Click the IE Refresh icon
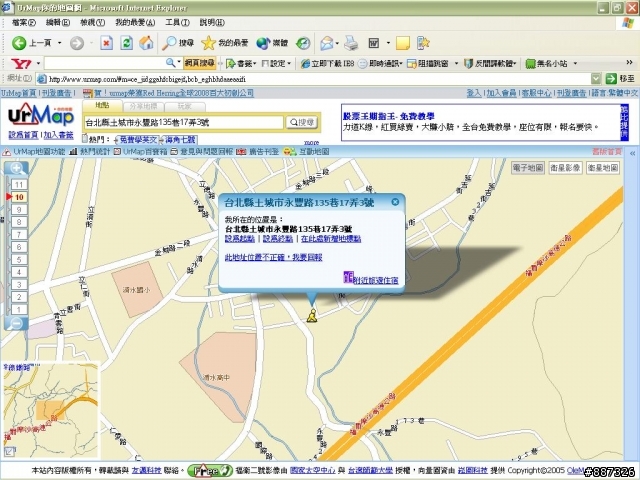This screenshot has height=480, width=640. point(126,43)
